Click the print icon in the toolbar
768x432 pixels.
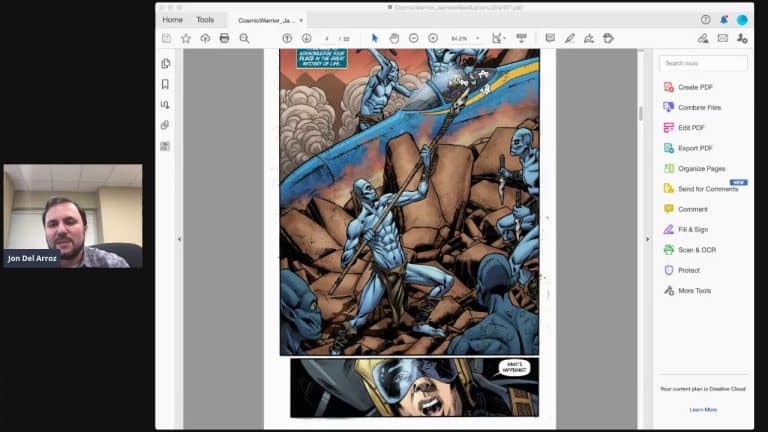[x=224, y=38]
